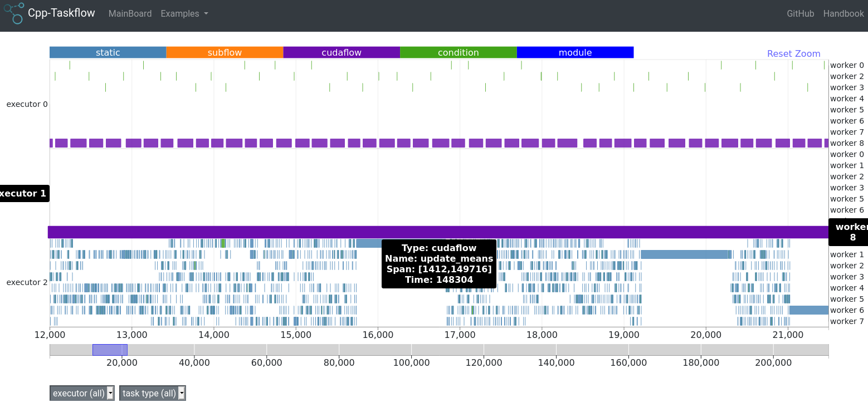868x412 pixels.
Task: Toggle the cudaflow legend filter
Action: coord(342,52)
